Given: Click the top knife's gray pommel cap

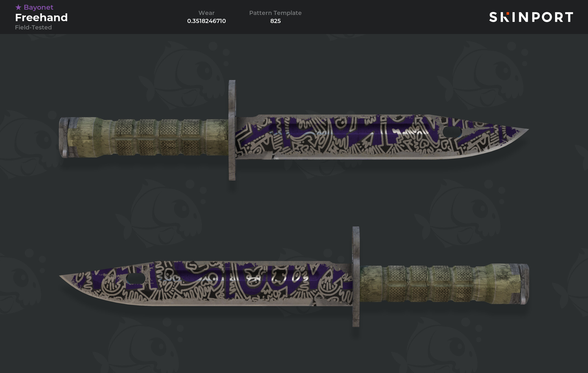Looking at the screenshot, I should [x=64, y=137].
